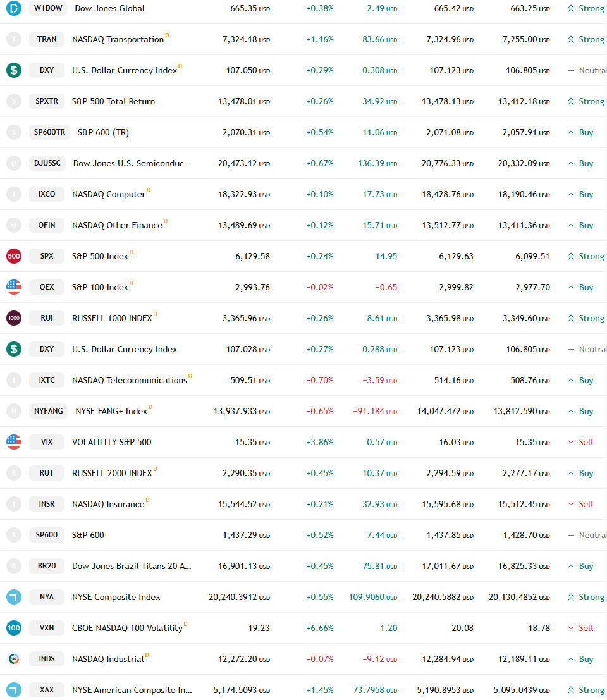Click the 6,129.58 price of S&P 500 Index
The width and height of the screenshot is (607, 700).
tap(253, 256)
